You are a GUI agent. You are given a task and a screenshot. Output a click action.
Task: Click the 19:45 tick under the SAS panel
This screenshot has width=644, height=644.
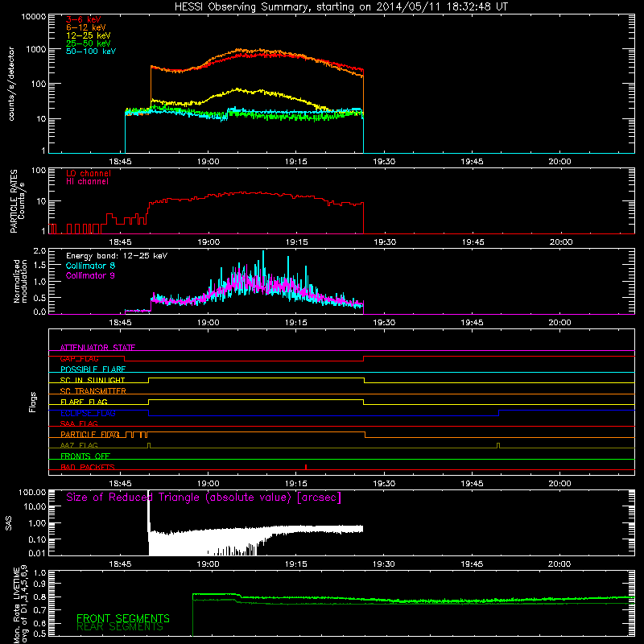[x=472, y=564]
